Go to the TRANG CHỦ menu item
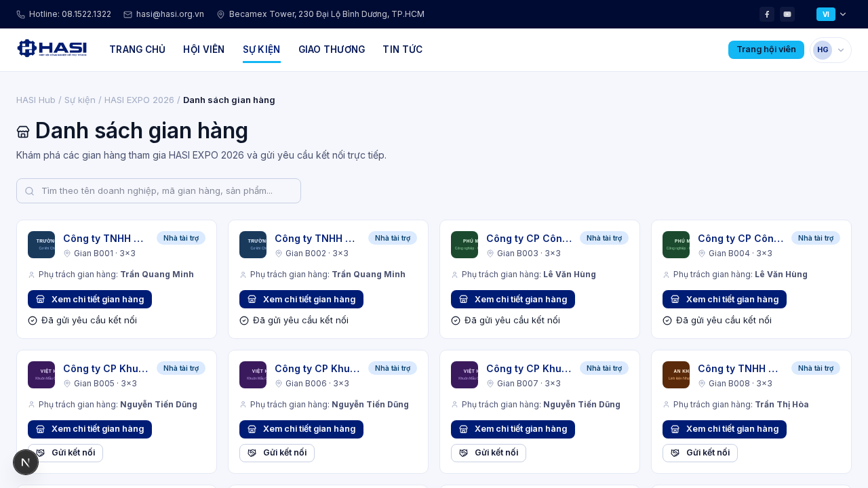 [x=138, y=49]
